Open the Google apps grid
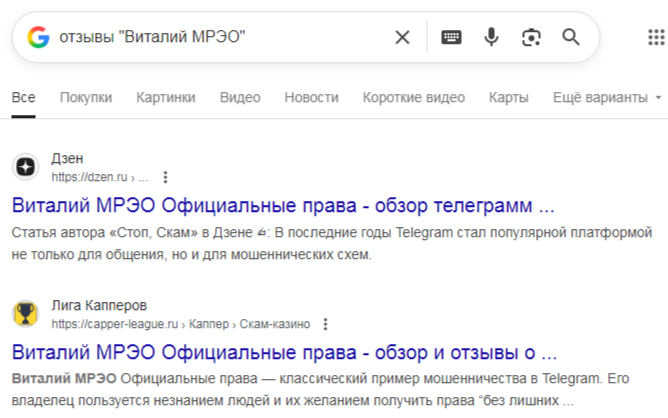Image resolution: width=668 pixels, height=418 pixels. (656, 38)
